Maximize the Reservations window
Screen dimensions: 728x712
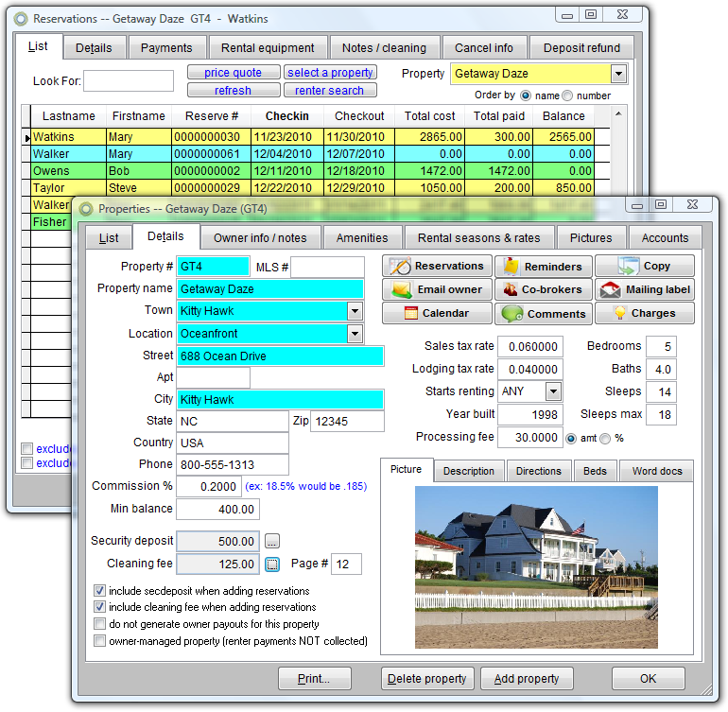tap(591, 14)
